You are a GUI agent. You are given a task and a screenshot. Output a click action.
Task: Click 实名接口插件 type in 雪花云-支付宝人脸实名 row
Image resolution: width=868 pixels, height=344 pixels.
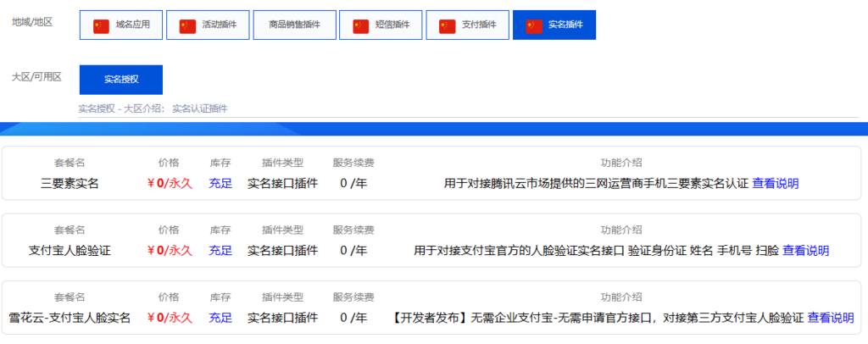(x=283, y=318)
